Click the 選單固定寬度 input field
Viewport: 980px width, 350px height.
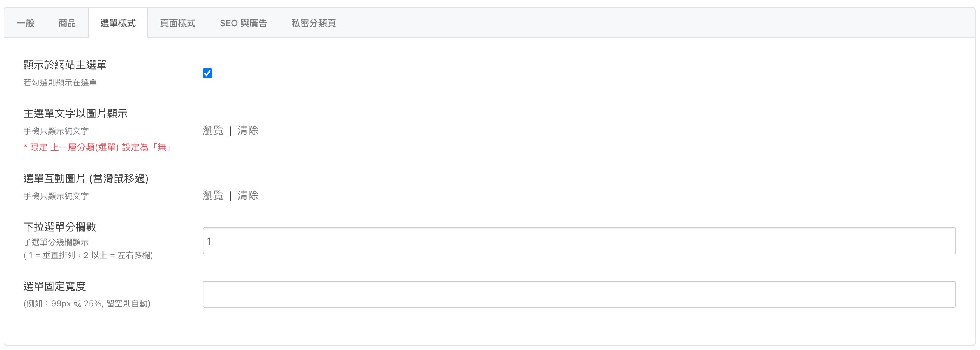[579, 294]
